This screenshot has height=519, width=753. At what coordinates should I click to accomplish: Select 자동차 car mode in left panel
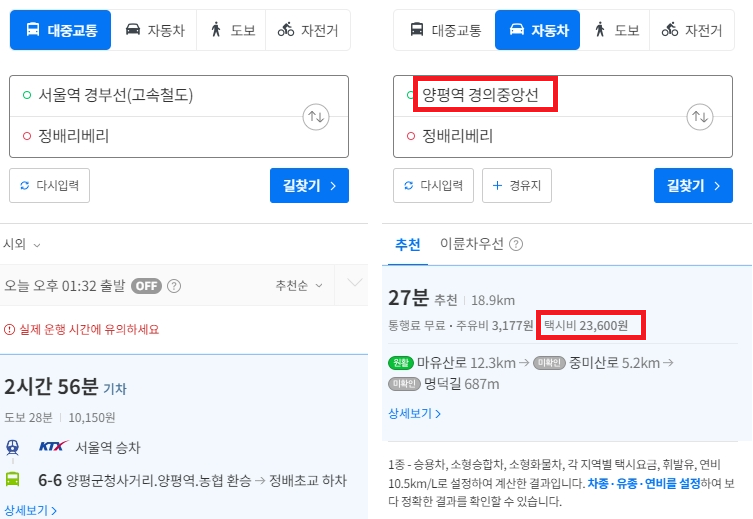click(154, 30)
